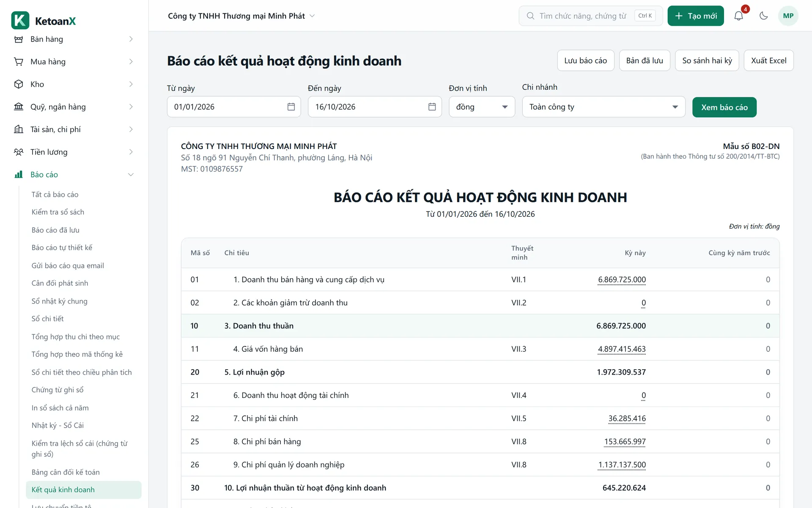The width and height of the screenshot is (812, 508).
Task: Click the 153.665.997 selling expense value
Action: (625, 442)
